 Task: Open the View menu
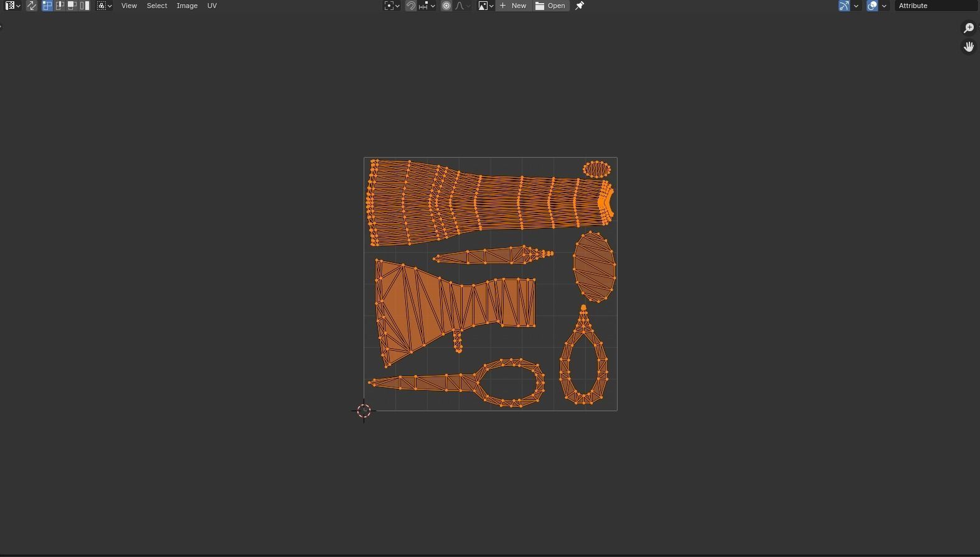[129, 6]
